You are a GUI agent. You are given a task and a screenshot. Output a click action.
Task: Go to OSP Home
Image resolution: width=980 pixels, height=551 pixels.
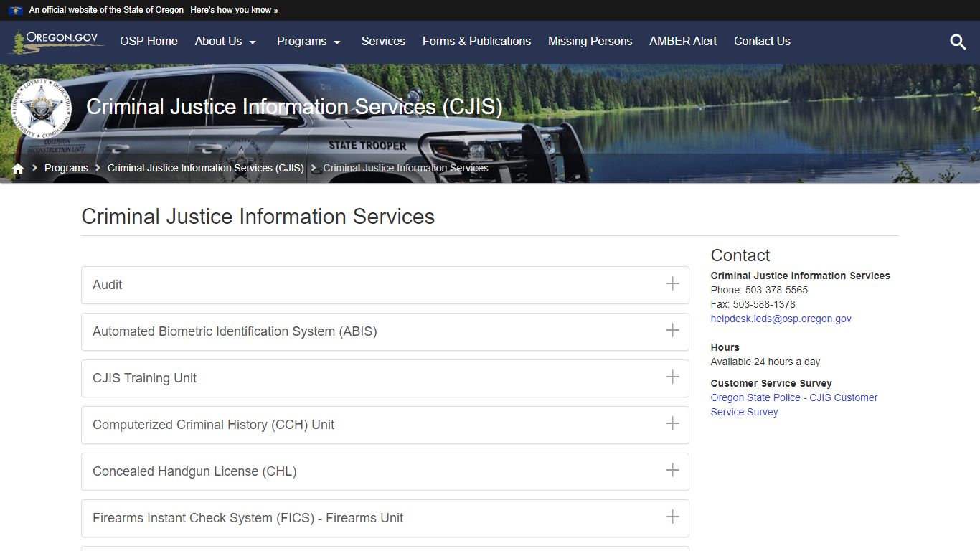point(149,42)
